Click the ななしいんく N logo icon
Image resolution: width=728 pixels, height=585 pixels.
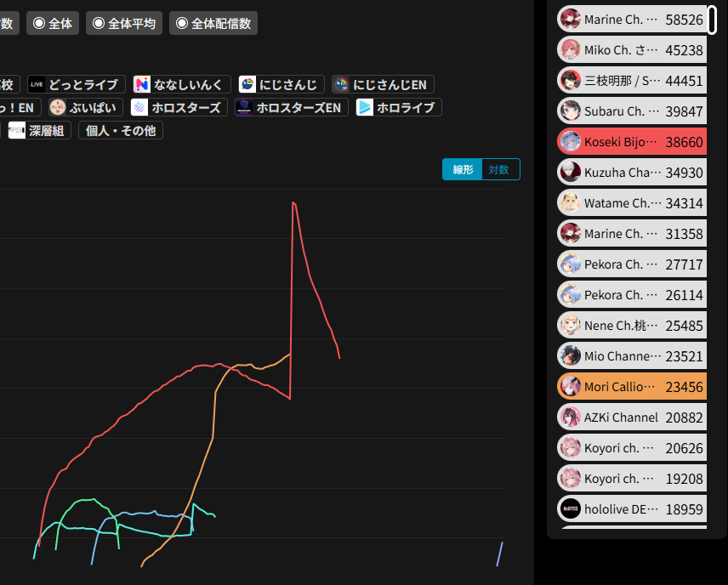pyautogui.click(x=142, y=84)
